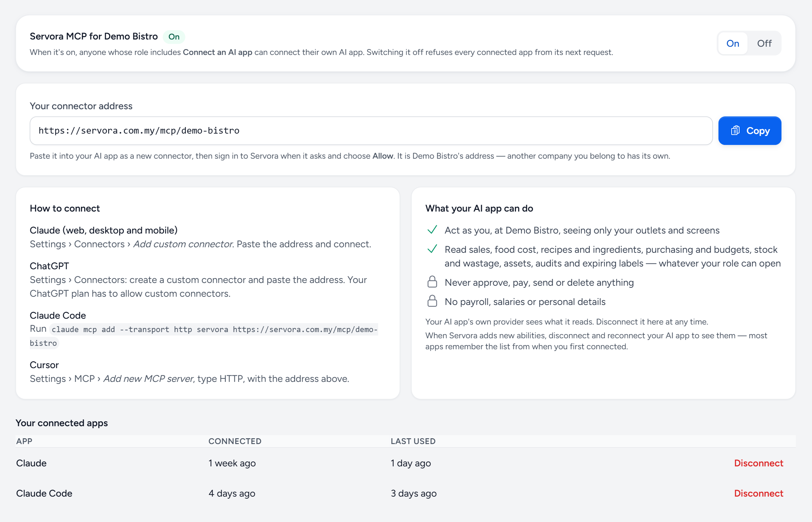The height and width of the screenshot is (522, 812).
Task: Switch Servora MCP toggle to Off
Action: 764,43
